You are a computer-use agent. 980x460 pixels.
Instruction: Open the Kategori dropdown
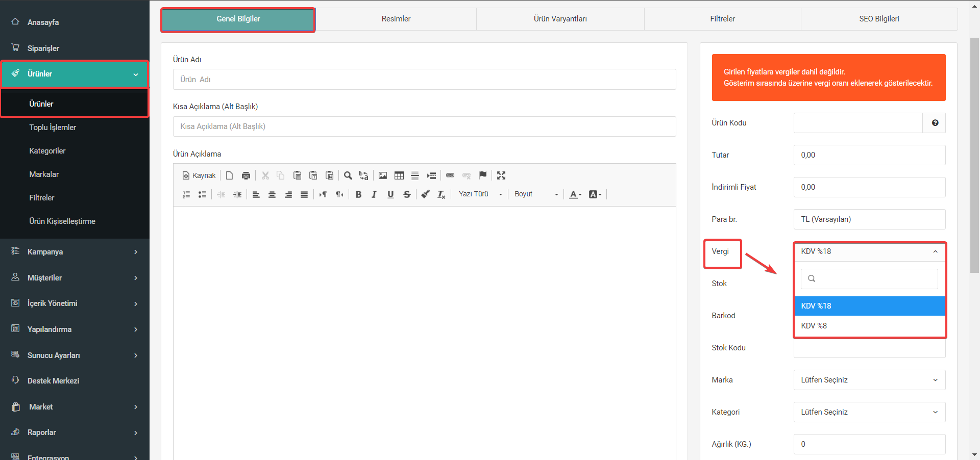[870, 412]
